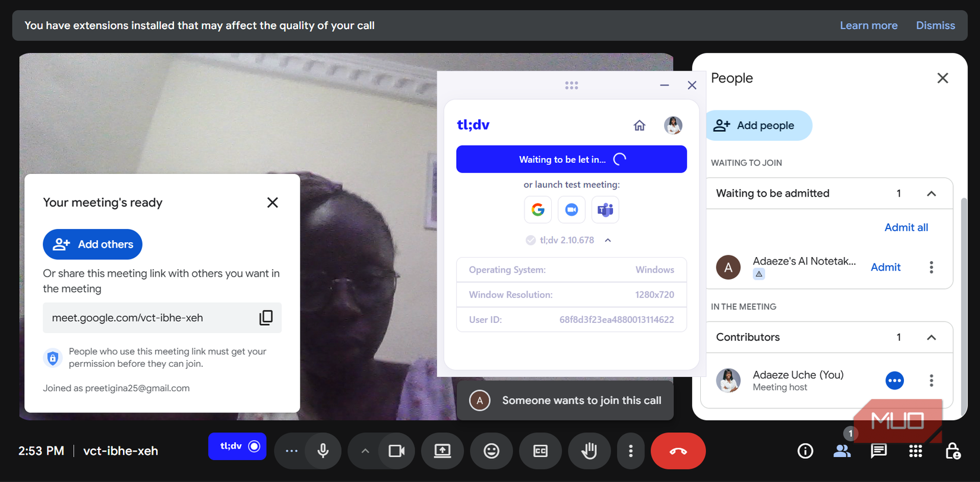Click the vct-ibhe-xeh meeting code at bottom
980x482 pixels.
click(121, 451)
